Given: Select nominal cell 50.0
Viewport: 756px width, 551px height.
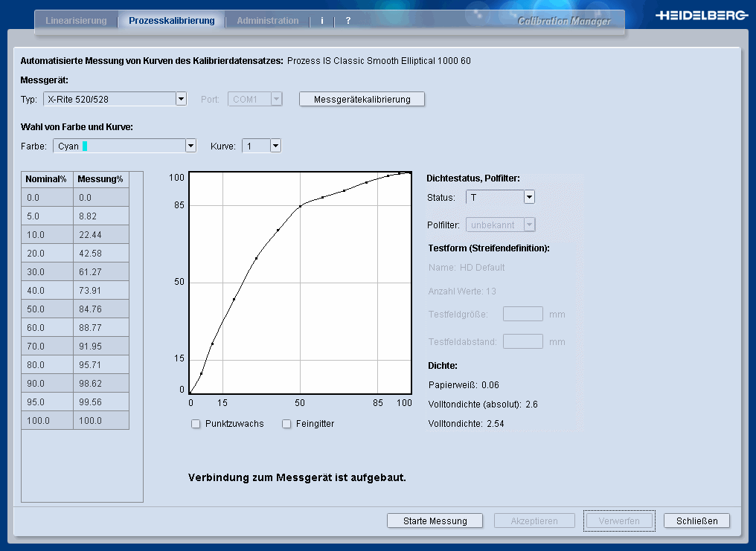Looking at the screenshot, I should point(48,309).
